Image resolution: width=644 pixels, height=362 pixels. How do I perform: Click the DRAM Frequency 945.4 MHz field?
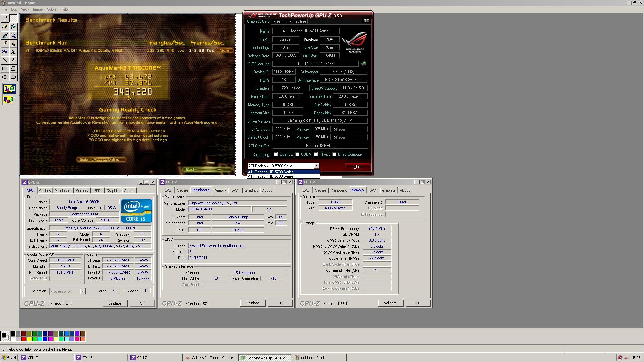tap(377, 229)
